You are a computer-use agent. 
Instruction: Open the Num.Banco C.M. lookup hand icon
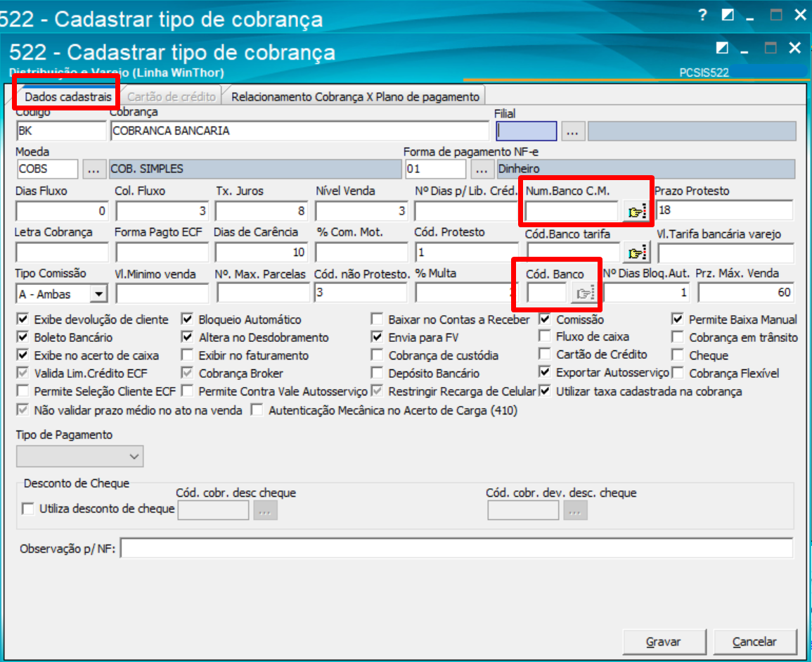[636, 211]
